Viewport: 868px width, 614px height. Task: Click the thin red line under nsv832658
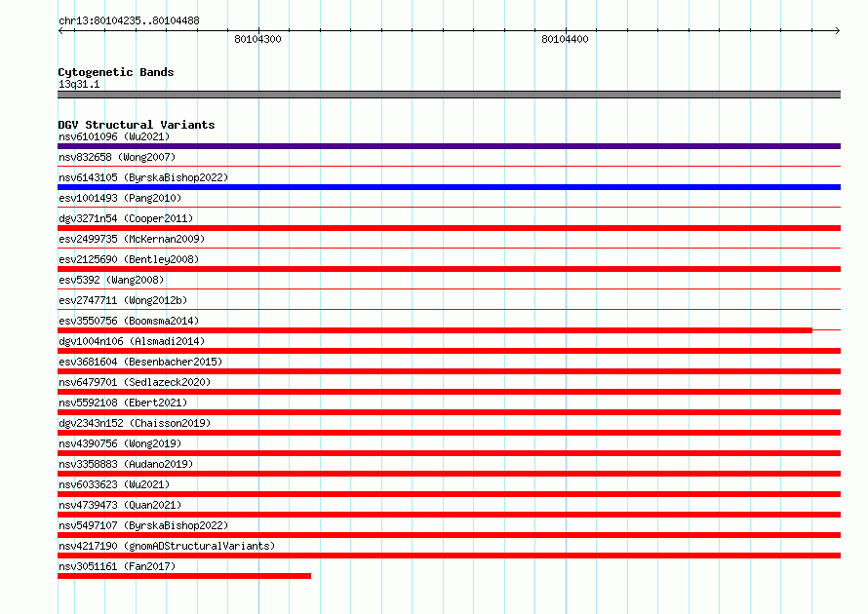point(449,166)
